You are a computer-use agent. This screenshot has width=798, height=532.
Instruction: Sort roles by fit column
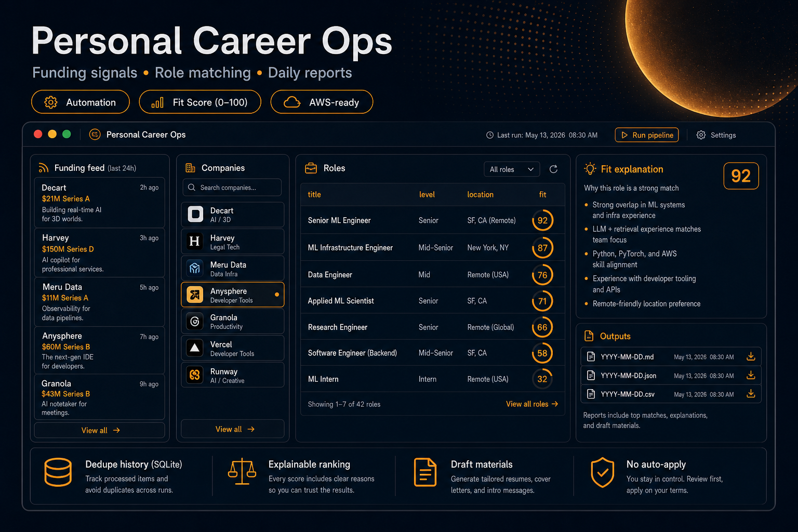542,194
